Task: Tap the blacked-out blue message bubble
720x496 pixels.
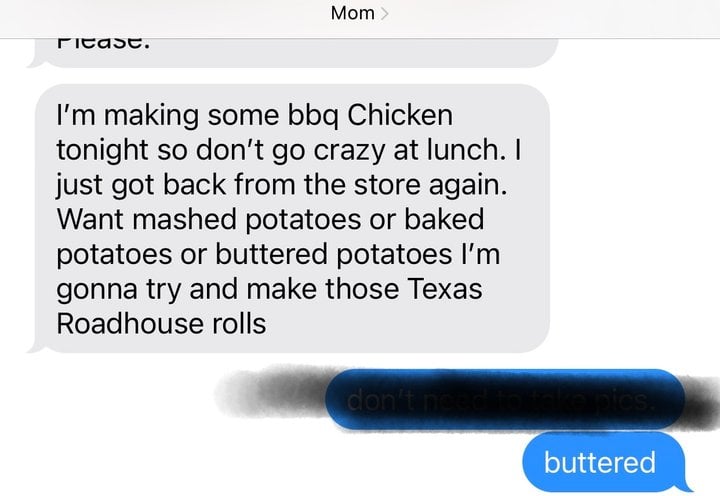Action: pos(505,400)
